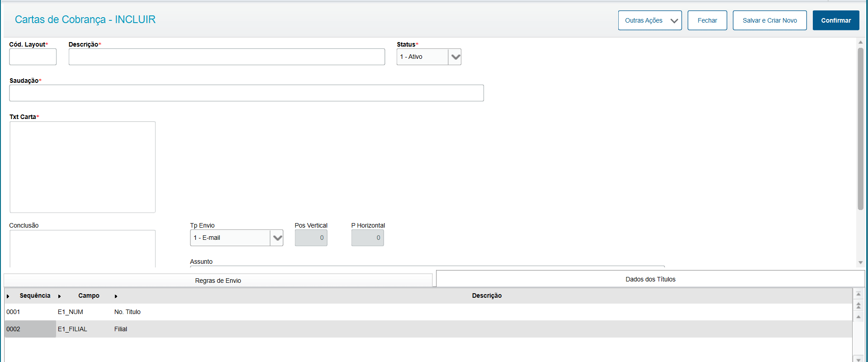Image resolution: width=868 pixels, height=362 pixels.
Task: Click the P Horizontal field
Action: [x=368, y=238]
